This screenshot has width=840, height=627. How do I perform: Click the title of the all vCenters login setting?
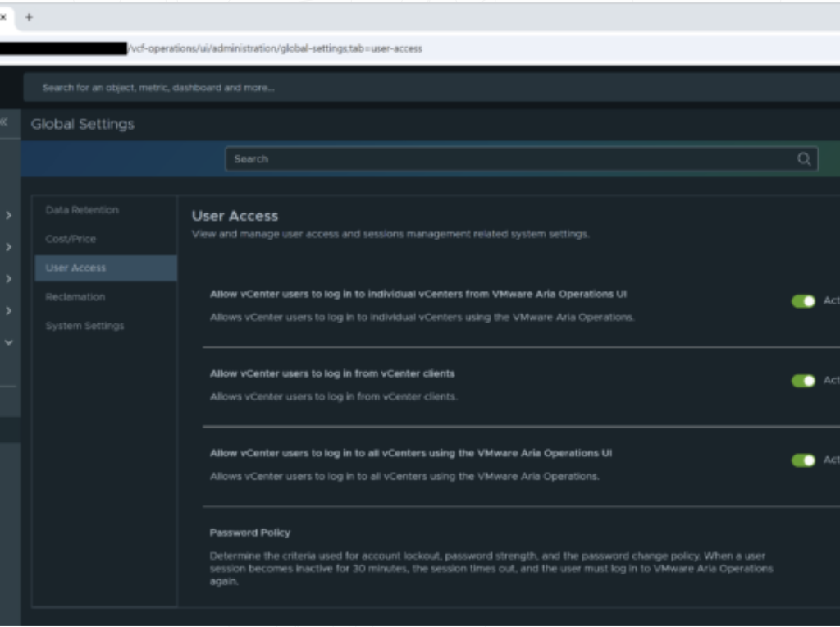pyautogui.click(x=411, y=453)
